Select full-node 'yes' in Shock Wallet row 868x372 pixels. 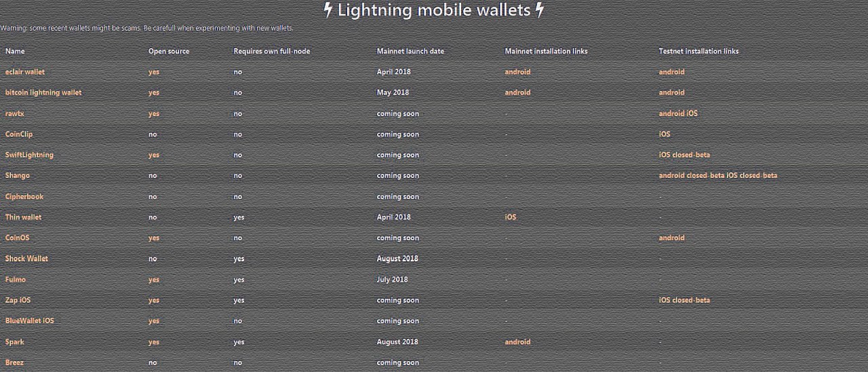pos(239,259)
